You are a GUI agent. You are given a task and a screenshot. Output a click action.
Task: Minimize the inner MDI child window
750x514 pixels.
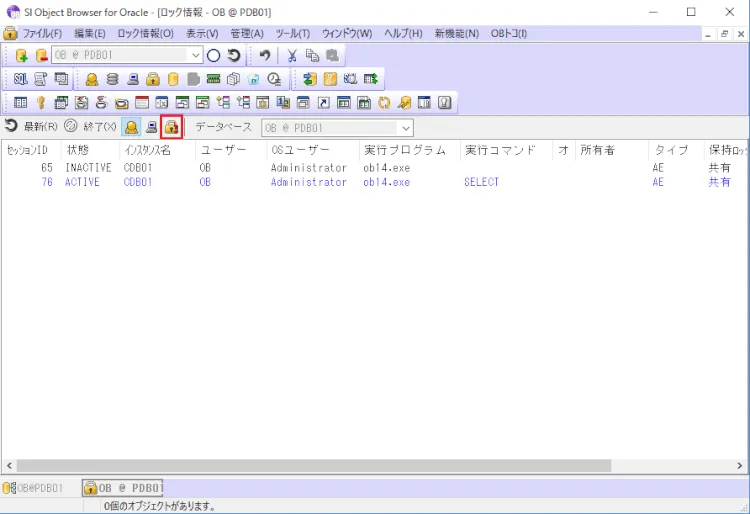[x=708, y=34]
